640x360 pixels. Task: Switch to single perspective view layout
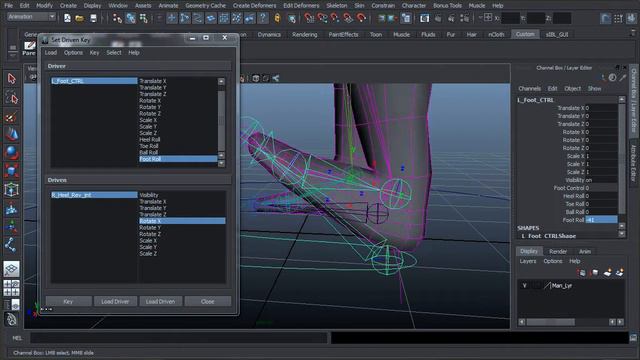tap(11, 269)
